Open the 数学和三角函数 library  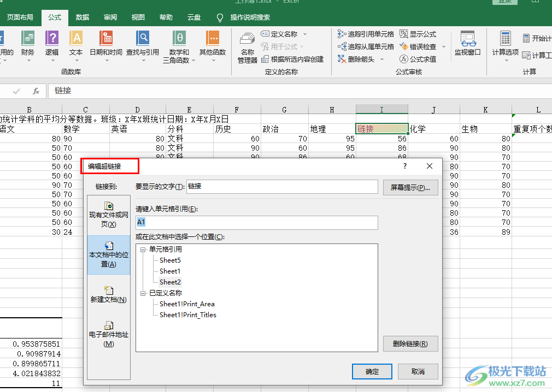coord(179,47)
